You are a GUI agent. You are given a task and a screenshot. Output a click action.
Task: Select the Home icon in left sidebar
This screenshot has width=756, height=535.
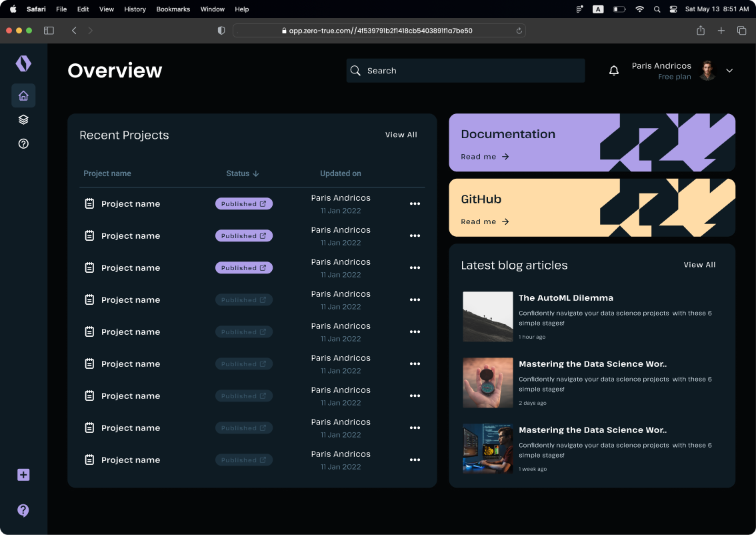click(x=23, y=95)
